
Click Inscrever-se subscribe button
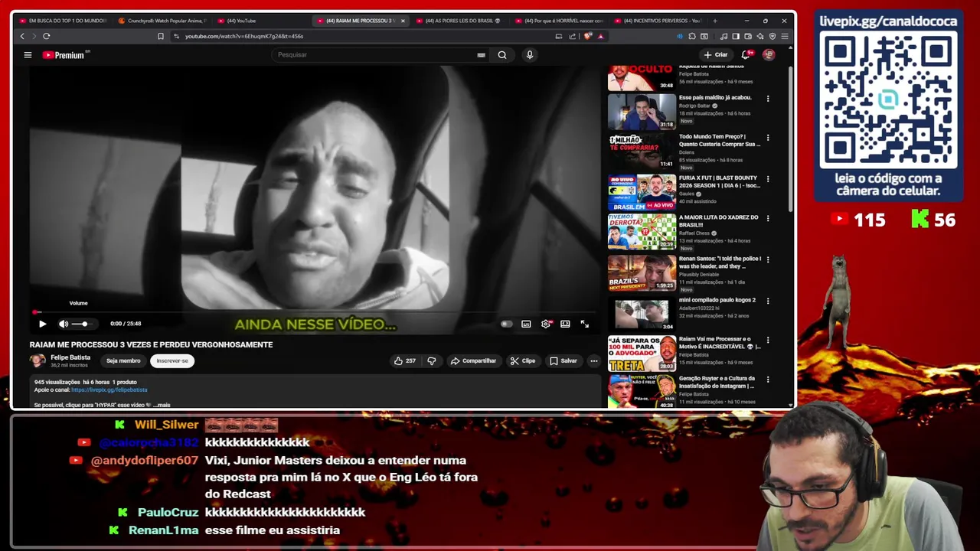click(x=172, y=361)
